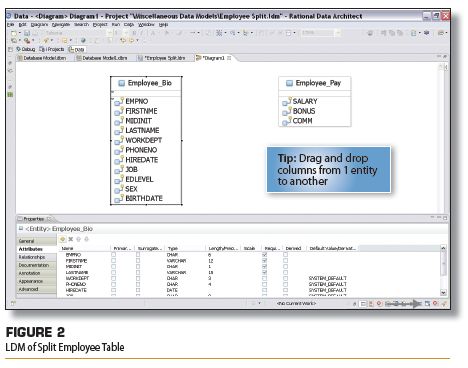The height and width of the screenshot is (368, 468).
Task: Select the BIRTHDATE attribute icon in diagram
Action: click(x=118, y=199)
